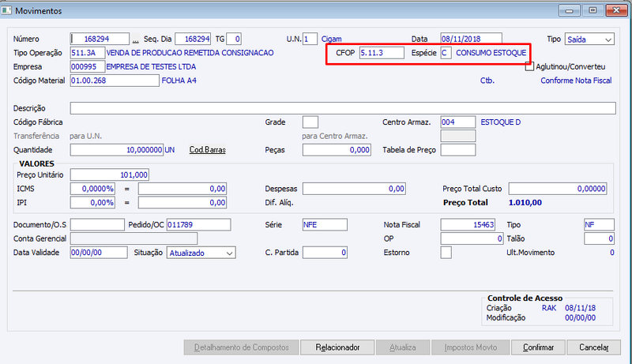Click the Cigam unit name text
The width and height of the screenshot is (632, 364).
pos(331,39)
